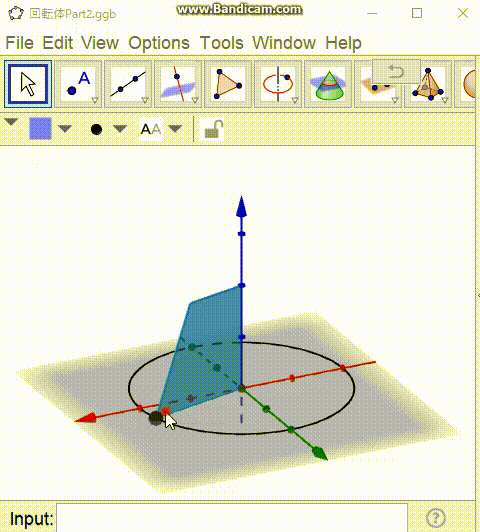Toggle style bar with top-left triangle

tap(11, 122)
